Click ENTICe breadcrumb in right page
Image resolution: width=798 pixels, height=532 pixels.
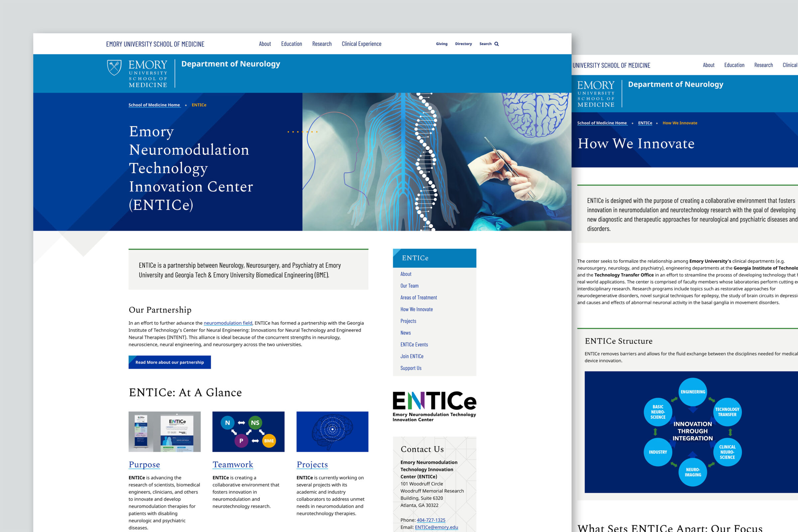point(645,123)
